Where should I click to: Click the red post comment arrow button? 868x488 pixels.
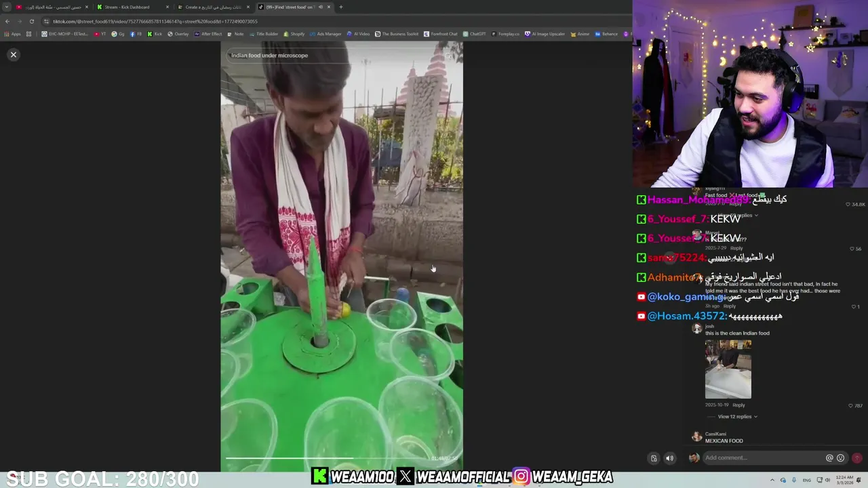click(x=857, y=458)
